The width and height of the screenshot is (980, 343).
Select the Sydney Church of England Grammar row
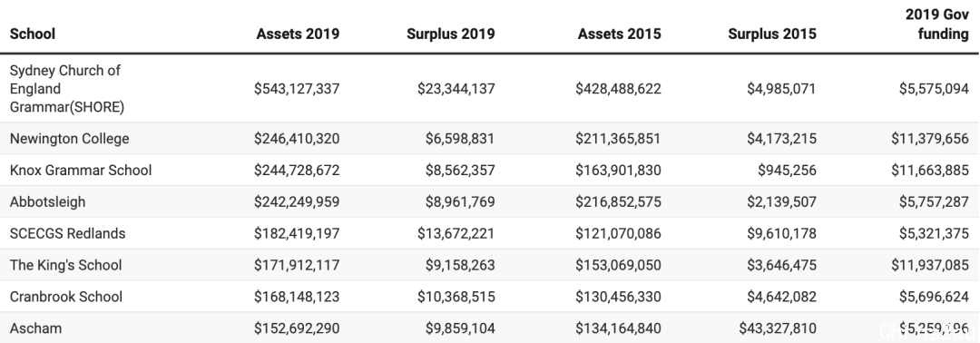(x=490, y=89)
